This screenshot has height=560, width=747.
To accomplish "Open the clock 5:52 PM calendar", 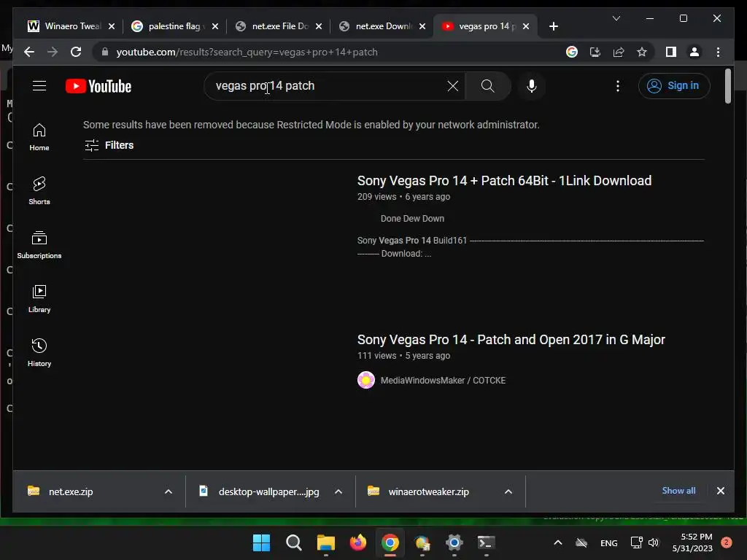I will click(692, 542).
